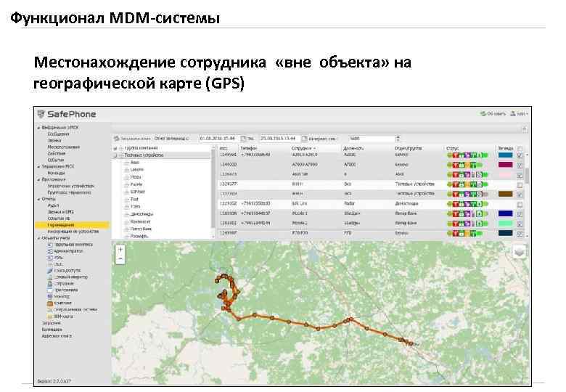Viewport: 566px width, 392px height.
Task: Open Звонки in the sidebar
Action: 54,140
